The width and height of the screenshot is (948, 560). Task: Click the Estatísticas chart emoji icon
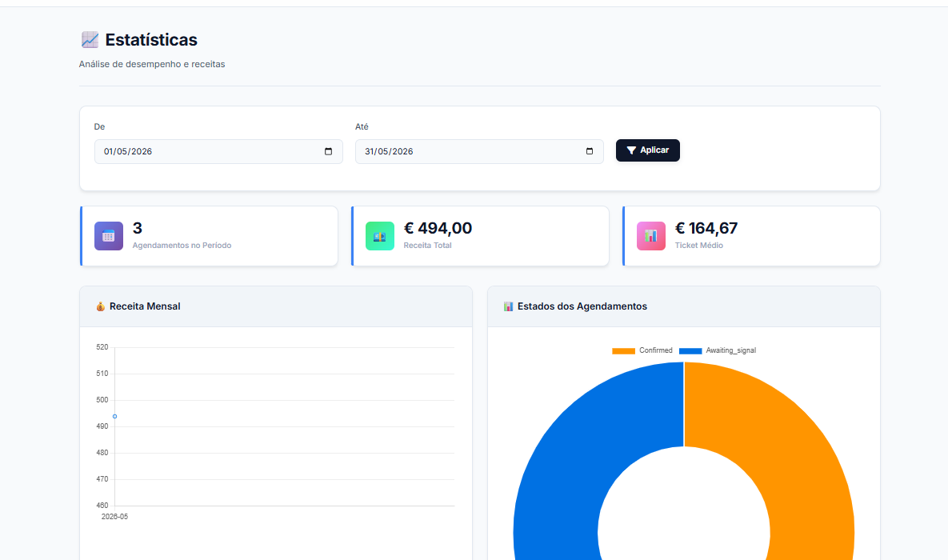(90, 40)
